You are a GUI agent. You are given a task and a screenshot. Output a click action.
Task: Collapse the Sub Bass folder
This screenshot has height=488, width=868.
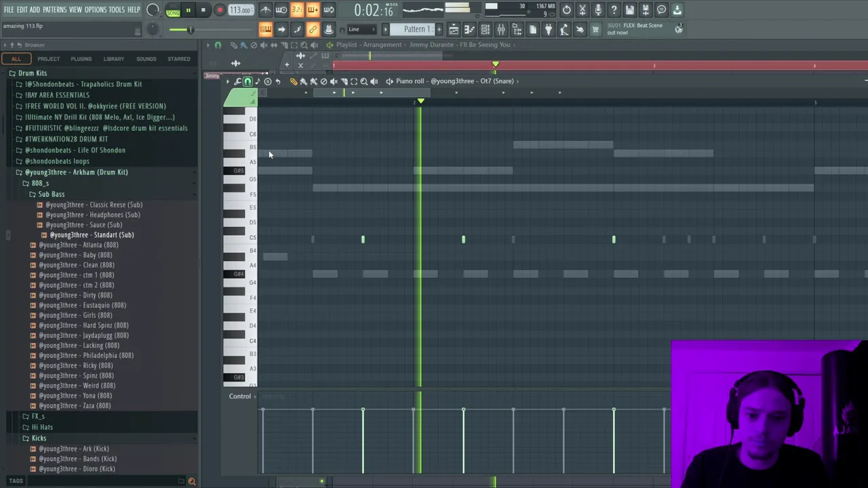pyautogui.click(x=51, y=195)
